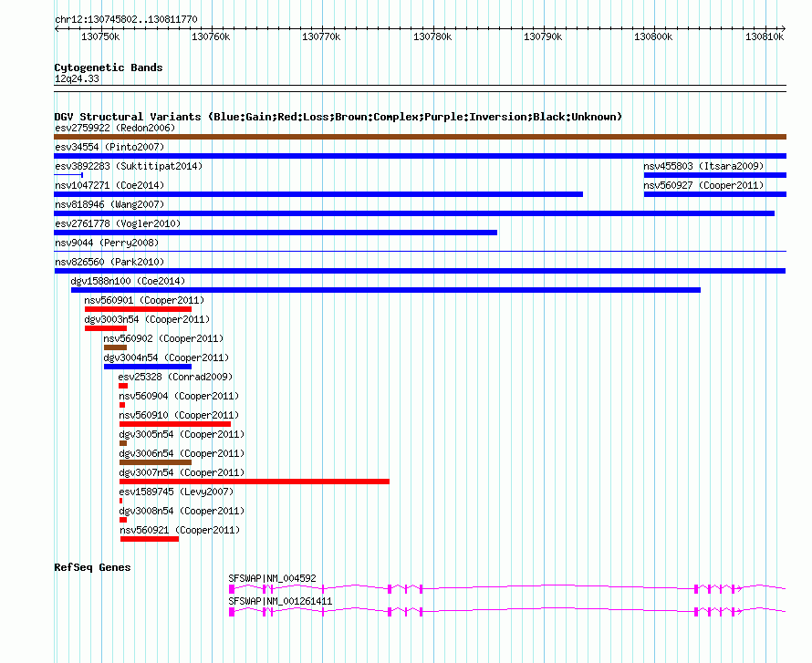Click the first exon of SFSWAP NM_004592
This screenshot has height=663, width=812.
pyautogui.click(x=232, y=589)
